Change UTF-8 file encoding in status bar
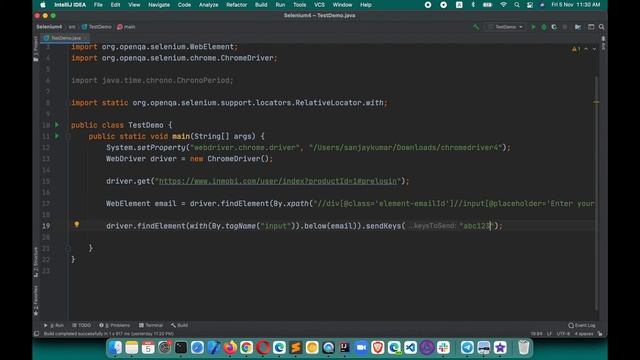This screenshot has width=640, height=360. pos(563,334)
